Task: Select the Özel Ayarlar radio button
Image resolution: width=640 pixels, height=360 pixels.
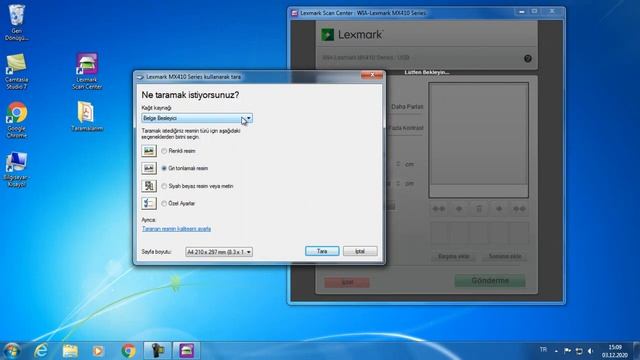Action: (x=164, y=203)
